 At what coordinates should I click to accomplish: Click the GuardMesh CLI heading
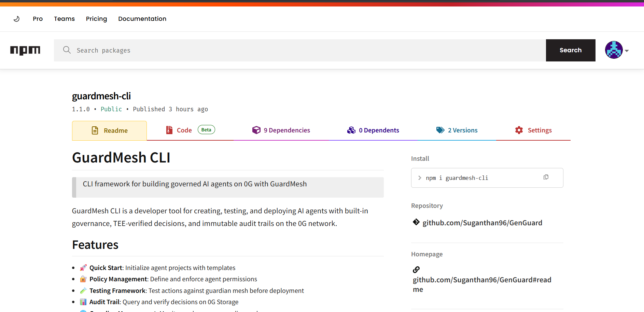point(121,158)
